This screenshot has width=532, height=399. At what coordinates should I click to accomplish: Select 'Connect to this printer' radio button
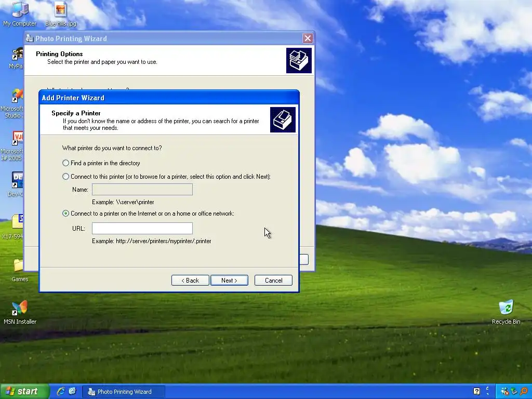coord(65,177)
